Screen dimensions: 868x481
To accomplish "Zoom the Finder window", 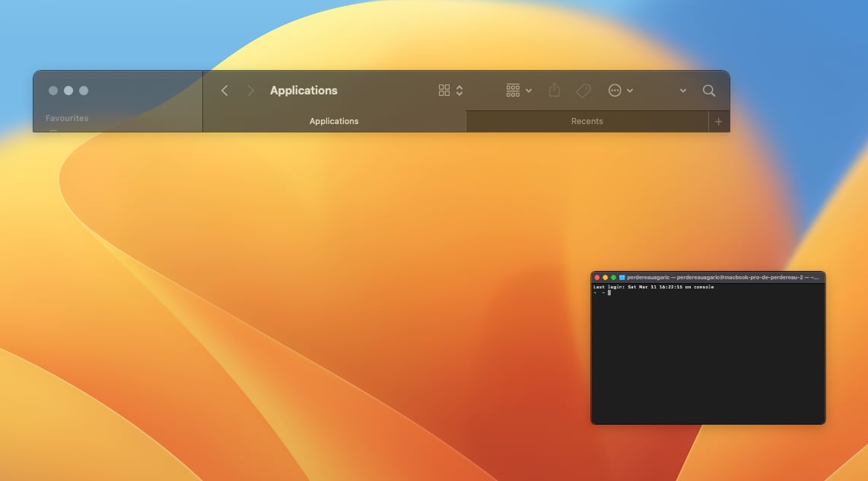I will [84, 91].
